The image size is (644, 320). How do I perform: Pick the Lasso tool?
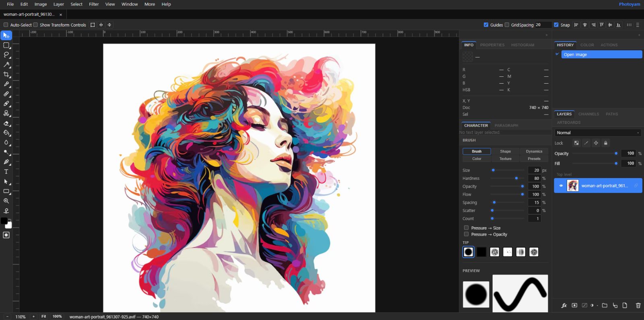coord(6,55)
